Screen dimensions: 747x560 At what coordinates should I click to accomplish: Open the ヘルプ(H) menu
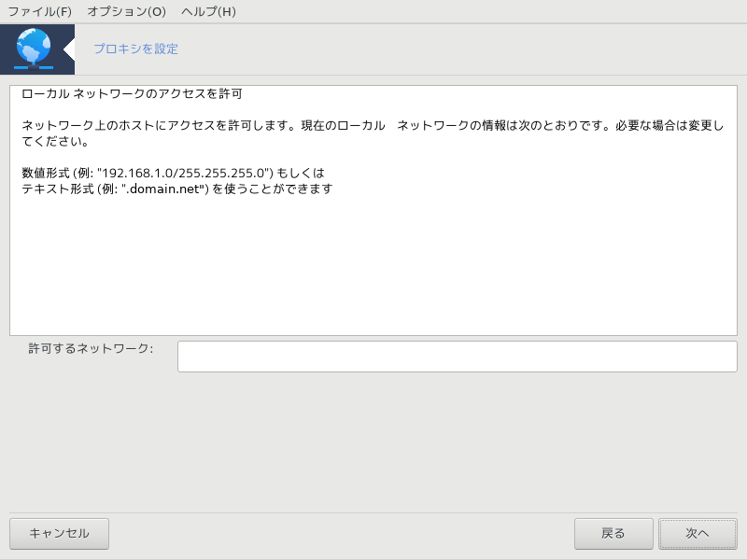(x=208, y=11)
